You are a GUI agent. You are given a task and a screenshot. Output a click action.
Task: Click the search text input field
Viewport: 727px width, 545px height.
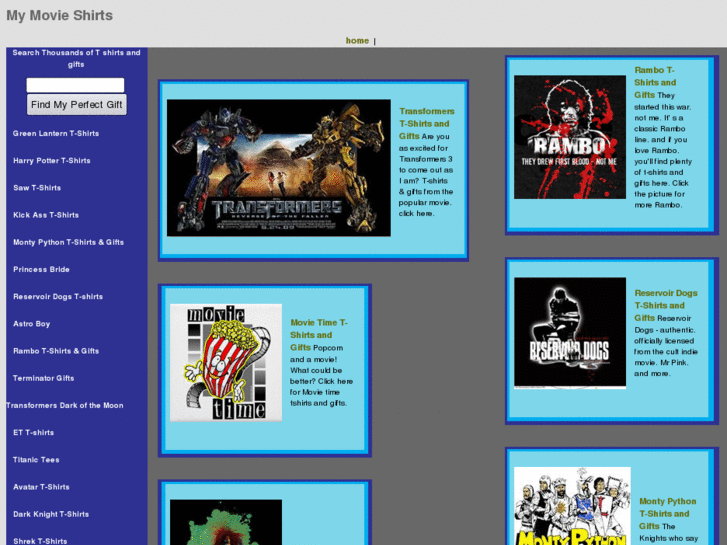coord(75,85)
